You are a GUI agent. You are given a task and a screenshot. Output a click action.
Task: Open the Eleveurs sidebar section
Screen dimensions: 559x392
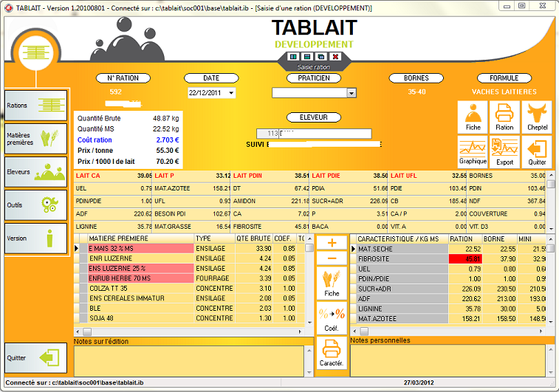(35, 172)
